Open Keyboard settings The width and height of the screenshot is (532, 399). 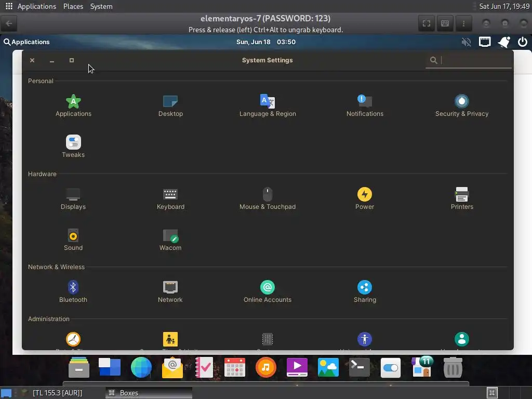click(x=170, y=199)
